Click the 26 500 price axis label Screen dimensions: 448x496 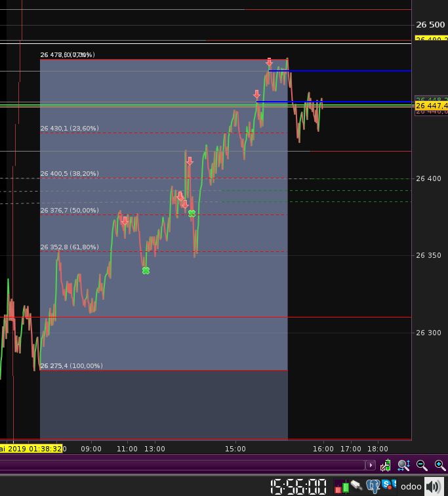click(430, 25)
